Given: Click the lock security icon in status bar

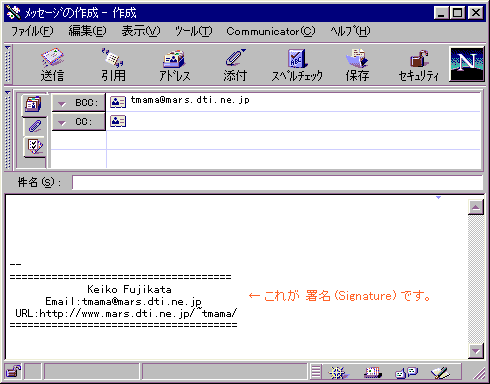Looking at the screenshot, I should coord(13,371).
